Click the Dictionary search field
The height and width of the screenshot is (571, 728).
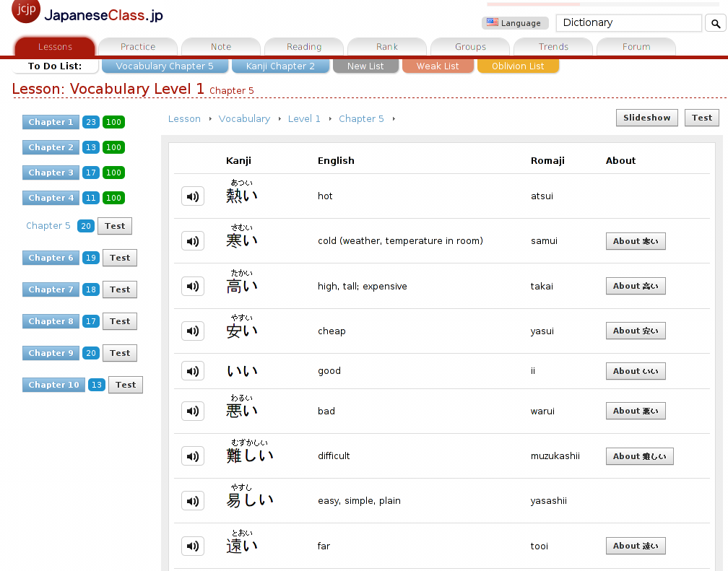pyautogui.click(x=628, y=23)
